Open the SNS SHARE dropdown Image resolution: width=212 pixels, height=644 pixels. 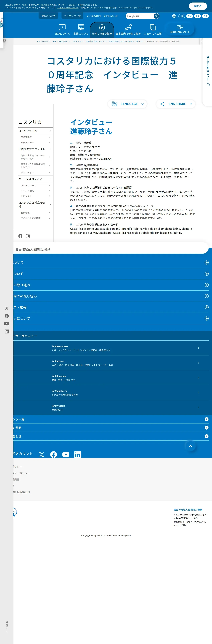coord(176,104)
